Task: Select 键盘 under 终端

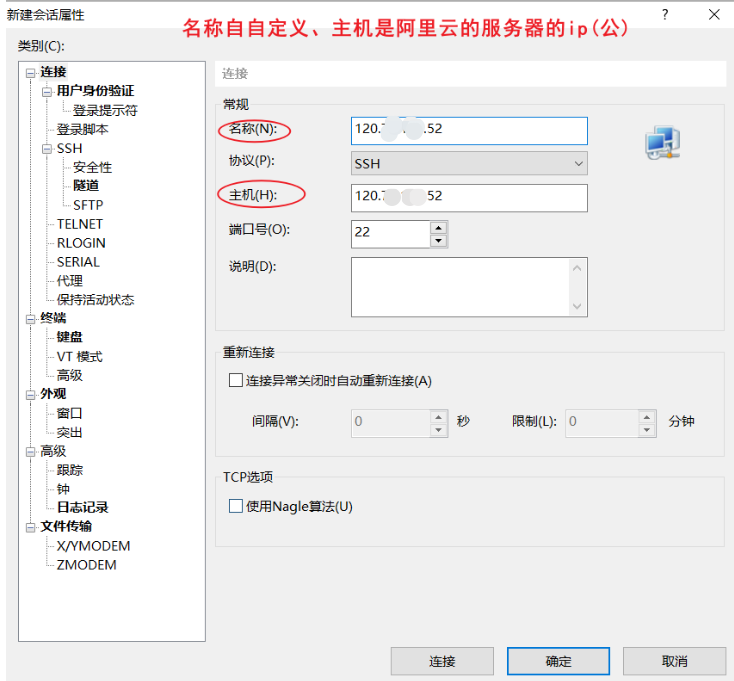Action: coord(69,337)
